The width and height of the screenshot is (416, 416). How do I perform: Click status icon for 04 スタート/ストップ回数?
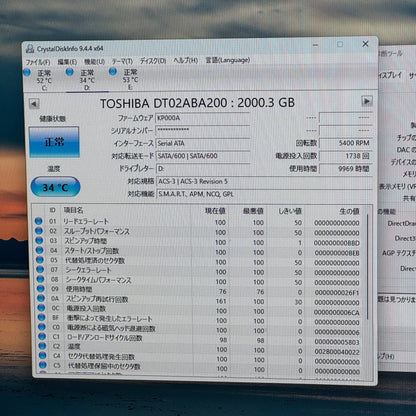[x=39, y=250]
